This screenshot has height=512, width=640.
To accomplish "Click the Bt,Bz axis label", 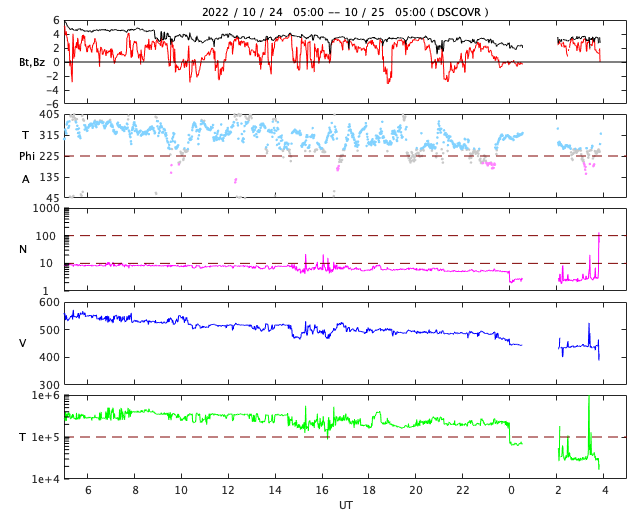I will 32,62.
